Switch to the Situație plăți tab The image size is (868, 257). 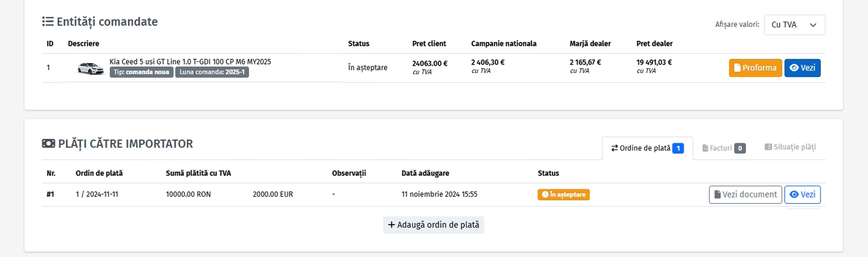click(790, 147)
